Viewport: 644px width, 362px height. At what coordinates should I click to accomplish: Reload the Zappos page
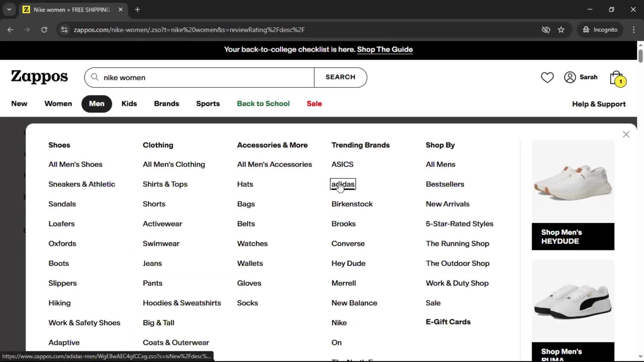tap(44, 29)
